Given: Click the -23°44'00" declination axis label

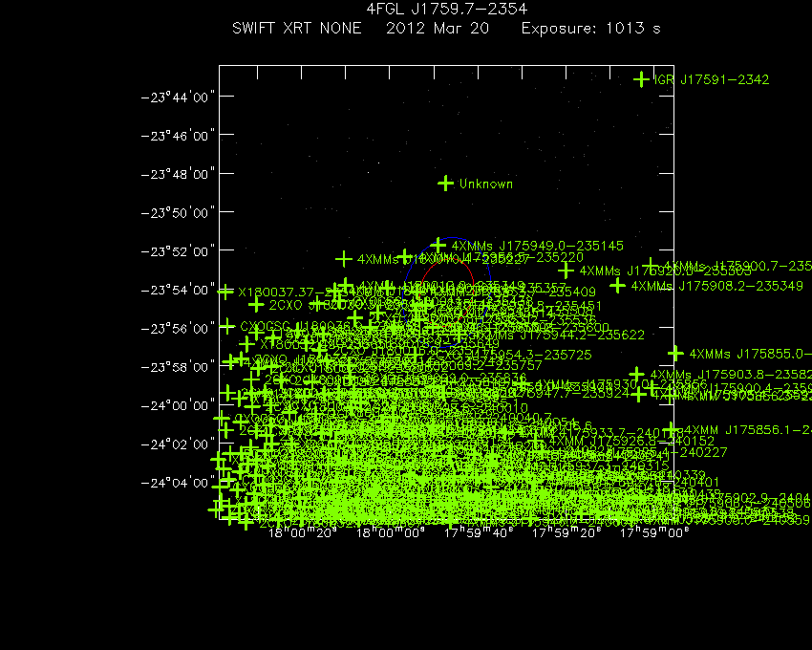Looking at the screenshot, I should 178,97.
